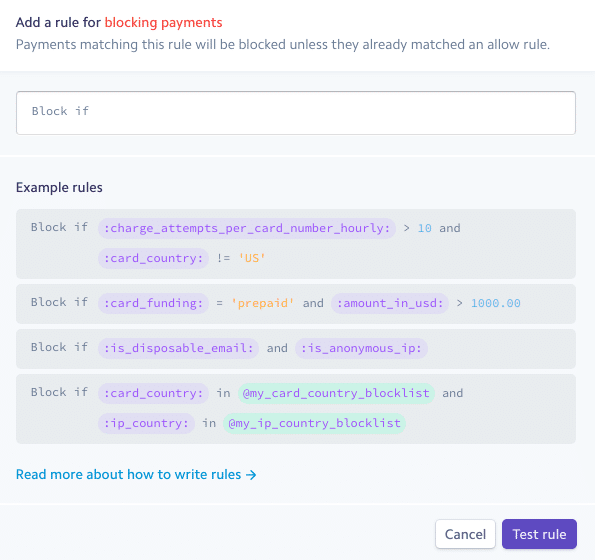
Task: Select the 'prepaid' value in example rule
Action: click(263, 303)
